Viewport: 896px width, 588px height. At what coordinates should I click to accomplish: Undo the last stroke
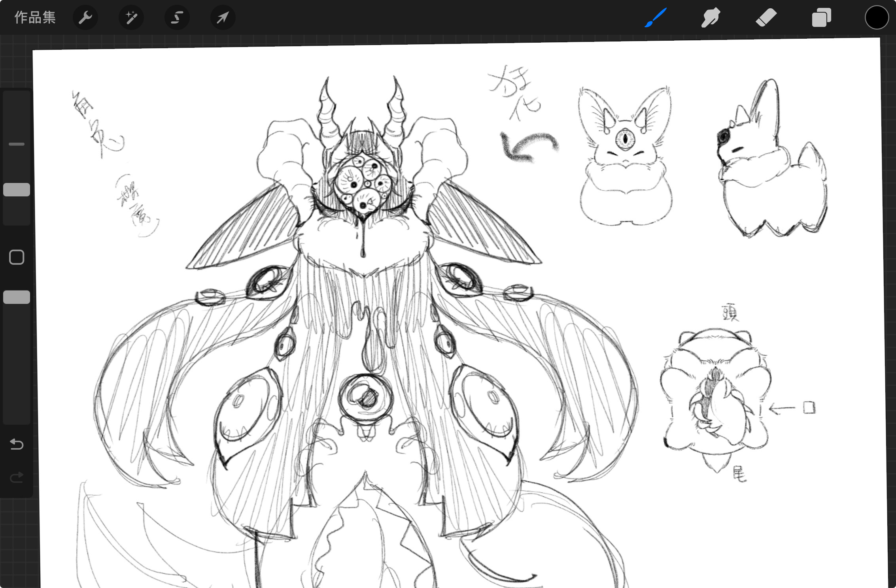(x=17, y=444)
